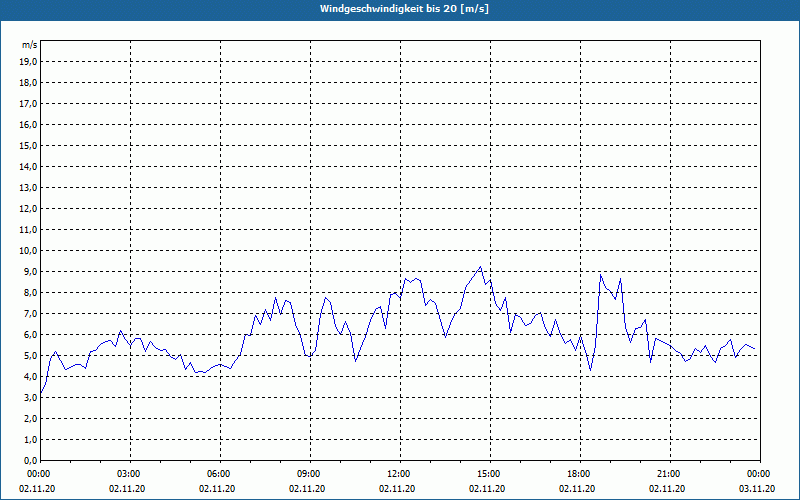Screen dimensions: 800x500
Task: Click the 03.11.20 date label
Action: tap(757, 489)
